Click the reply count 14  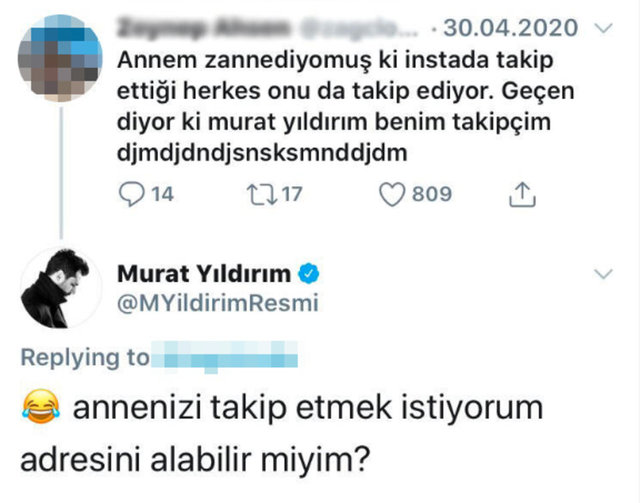click(162, 194)
